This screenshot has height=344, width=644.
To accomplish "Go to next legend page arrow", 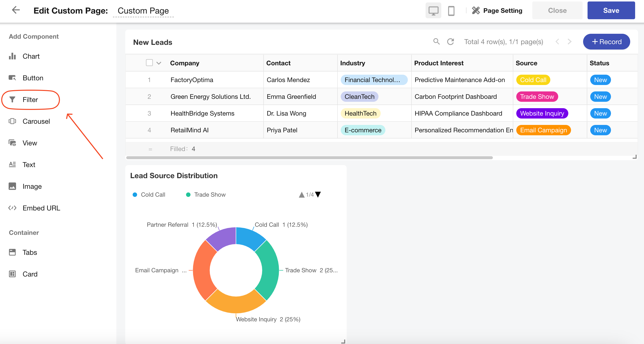I will 318,194.
